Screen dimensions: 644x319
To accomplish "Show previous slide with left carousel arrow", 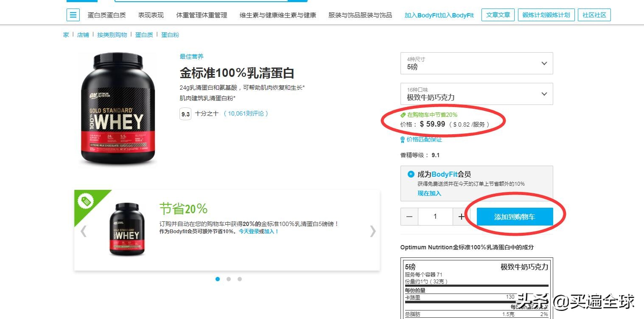I will pyautogui.click(x=83, y=231).
